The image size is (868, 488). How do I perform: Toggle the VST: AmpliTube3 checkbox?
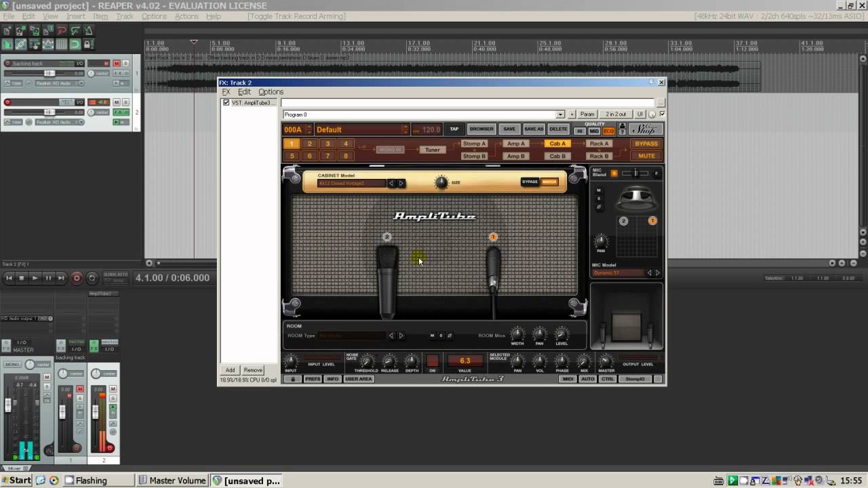226,103
